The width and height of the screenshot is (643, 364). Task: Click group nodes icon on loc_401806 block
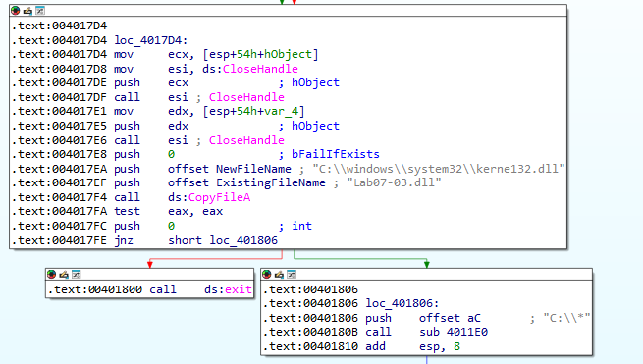(x=292, y=275)
